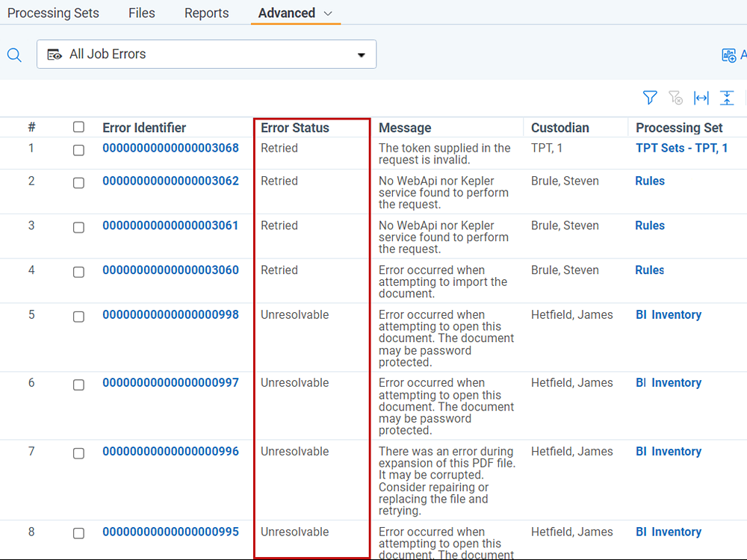Click Retried status in row 2
The width and height of the screenshot is (747, 560).
[x=279, y=181]
